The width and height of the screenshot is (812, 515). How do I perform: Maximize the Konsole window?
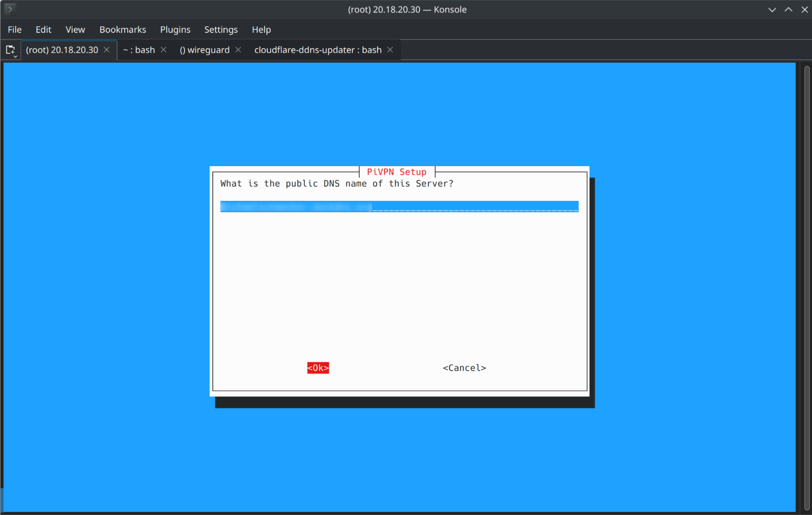click(788, 9)
